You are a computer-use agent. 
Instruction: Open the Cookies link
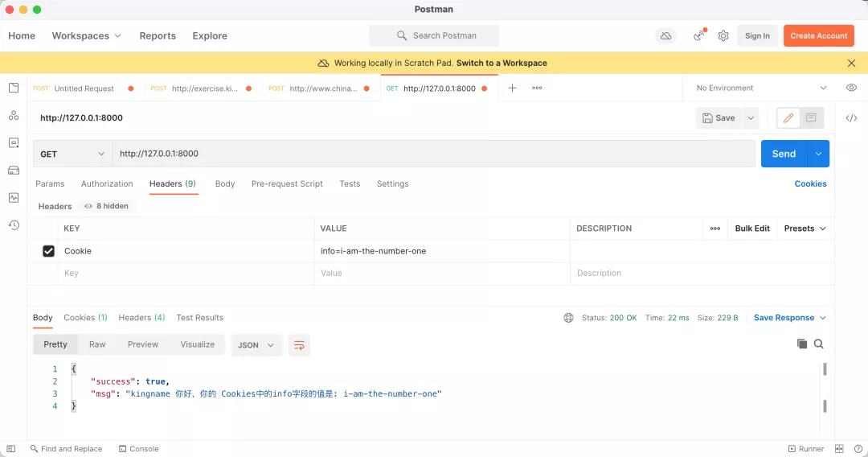[810, 184]
